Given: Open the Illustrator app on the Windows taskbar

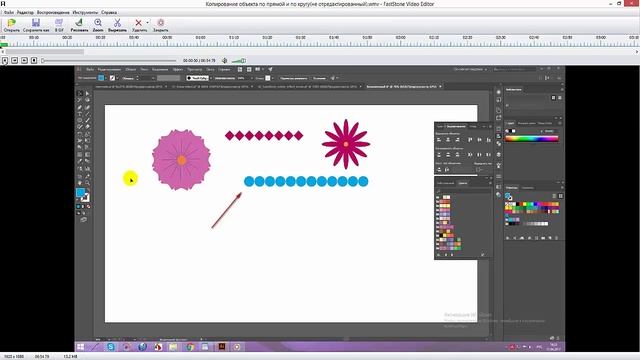Looking at the screenshot, I should [222, 347].
